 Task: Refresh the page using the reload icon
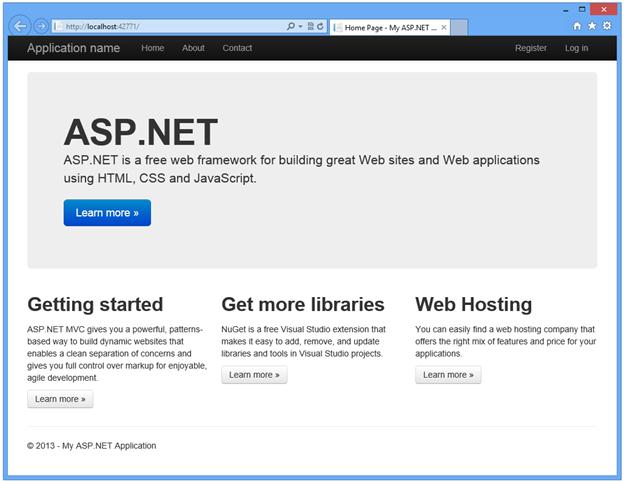point(320,26)
